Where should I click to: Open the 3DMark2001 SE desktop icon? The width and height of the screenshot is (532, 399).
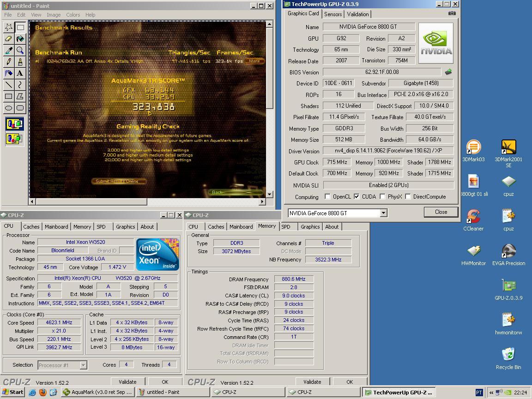(508, 154)
